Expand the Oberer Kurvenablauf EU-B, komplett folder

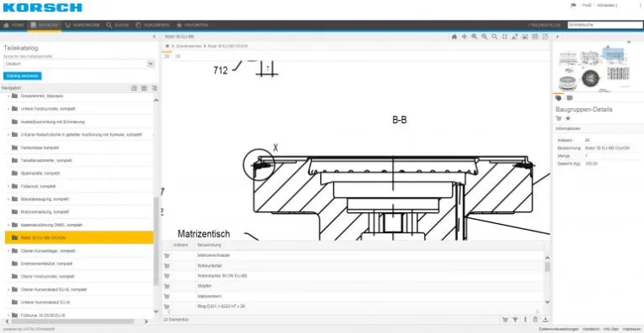point(8,290)
